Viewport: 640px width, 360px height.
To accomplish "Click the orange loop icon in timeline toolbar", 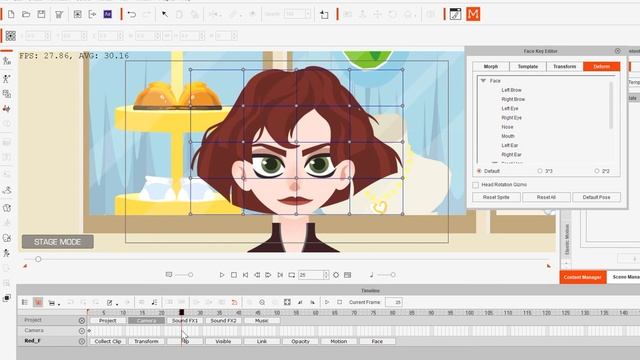I will point(234,302).
